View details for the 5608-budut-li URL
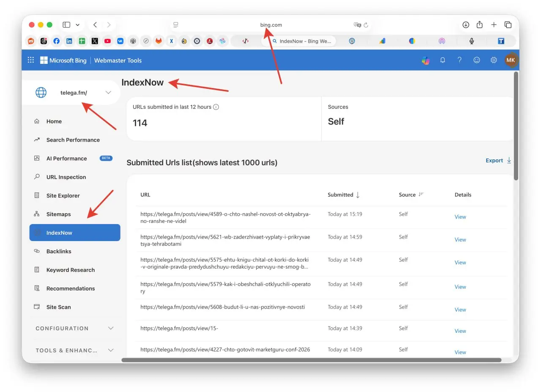Screen dimensions: 541x392 (x=460, y=310)
